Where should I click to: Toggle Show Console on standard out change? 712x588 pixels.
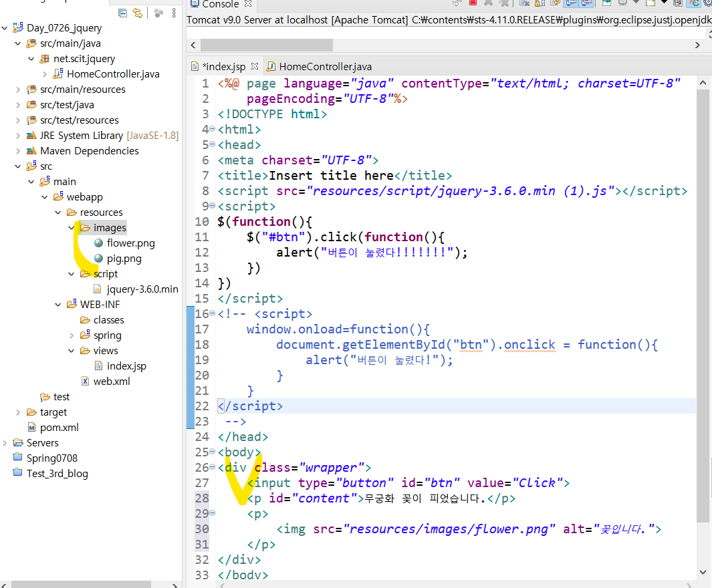tap(571, 3)
